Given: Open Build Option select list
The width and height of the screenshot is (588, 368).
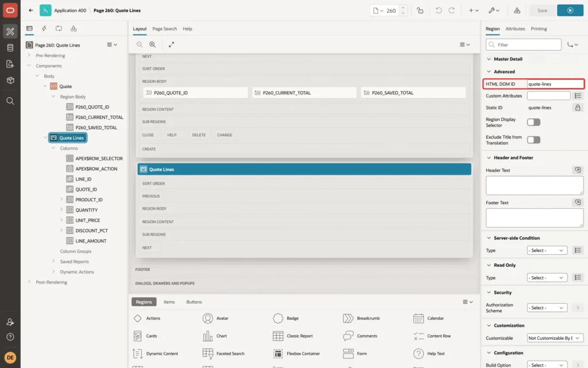Looking at the screenshot, I should click(x=547, y=365).
